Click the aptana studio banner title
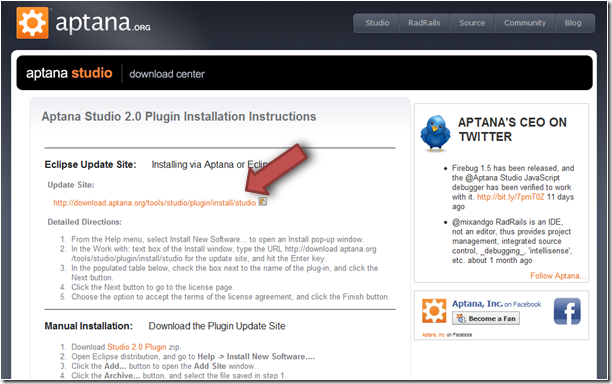Image resolution: width=612 pixels, height=384 pixels. tap(69, 73)
